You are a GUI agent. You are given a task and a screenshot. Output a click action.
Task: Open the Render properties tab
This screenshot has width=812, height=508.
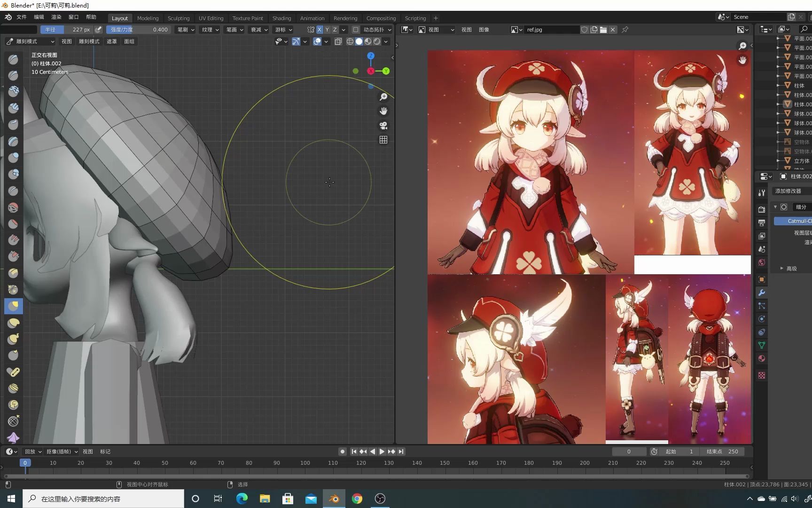[x=762, y=209]
